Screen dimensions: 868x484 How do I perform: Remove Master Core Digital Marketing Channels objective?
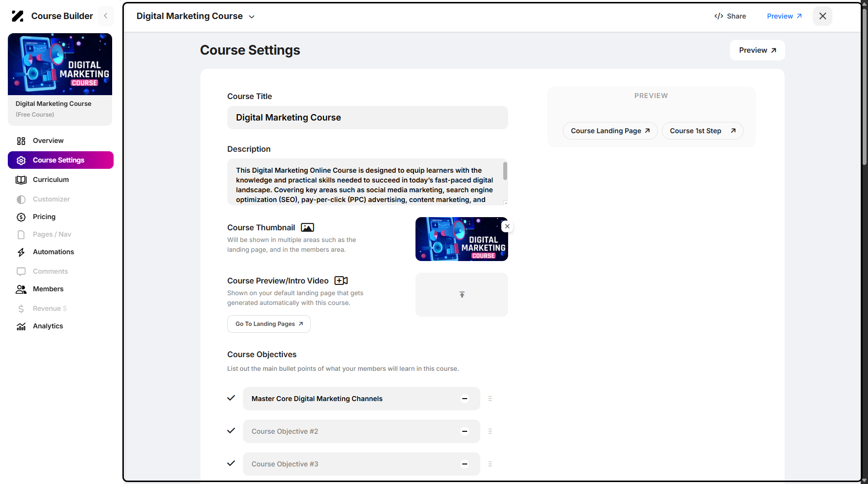(465, 399)
